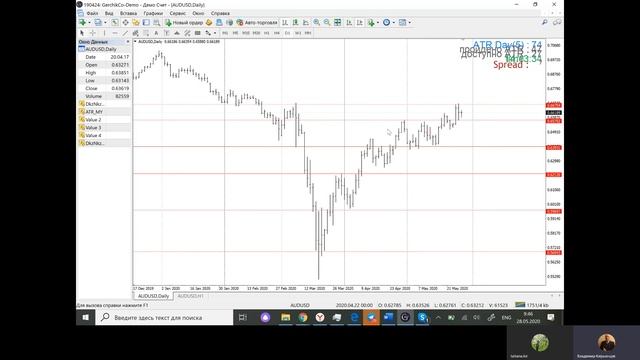Toggle the Navigator panel icon
Image resolution: width=640 pixels, height=360 pixels.
(x=136, y=22)
